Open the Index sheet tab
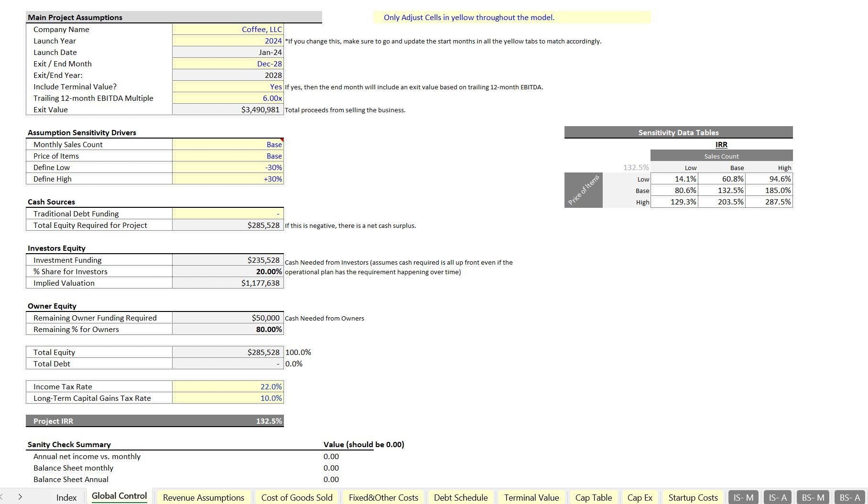The image size is (868, 504). pos(66,497)
